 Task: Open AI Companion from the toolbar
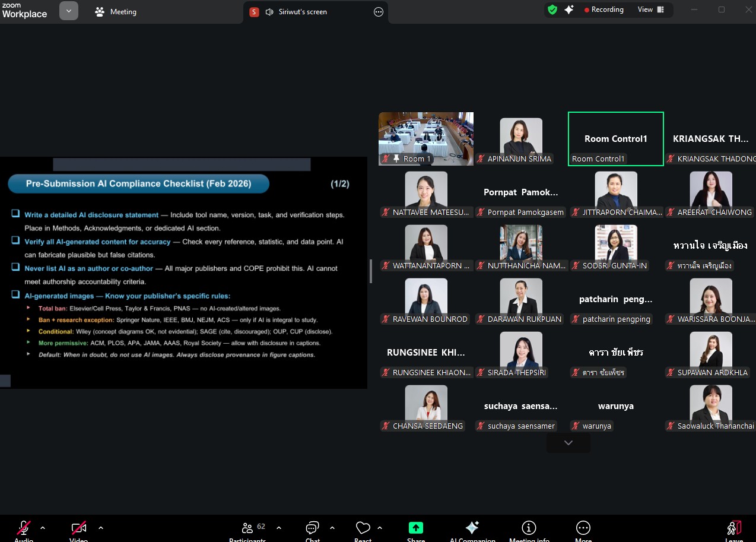[472, 528]
